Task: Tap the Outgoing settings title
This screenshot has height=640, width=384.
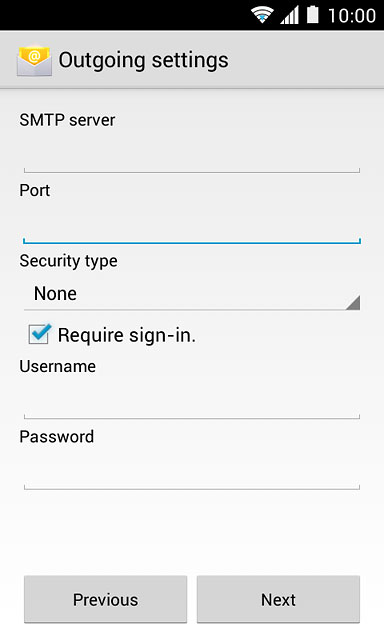Action: point(144,61)
